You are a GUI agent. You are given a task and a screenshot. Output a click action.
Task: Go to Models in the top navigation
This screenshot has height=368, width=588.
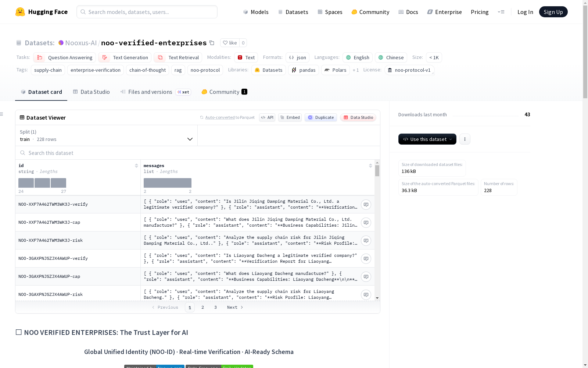(256, 12)
